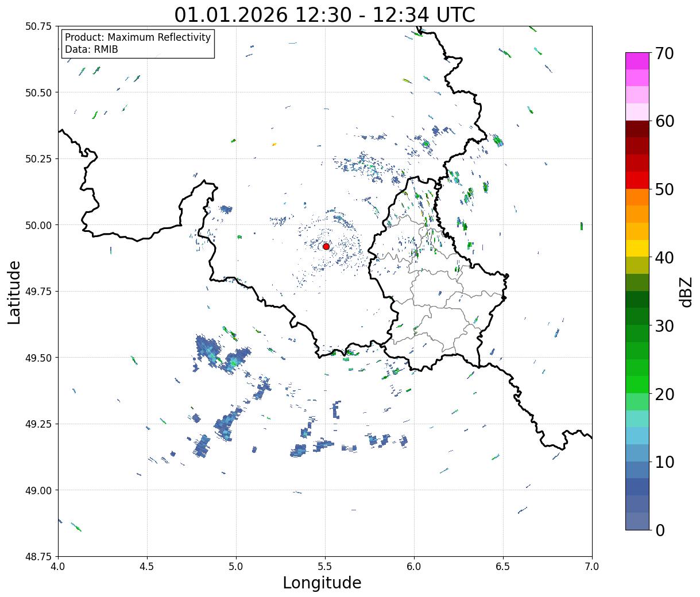Screen dimensions: 700x597
Task: Click the colorbar tick label 70
Action: tap(664, 53)
